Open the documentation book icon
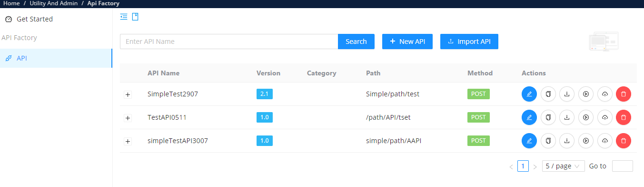Image resolution: width=644 pixels, height=187 pixels. (135, 17)
